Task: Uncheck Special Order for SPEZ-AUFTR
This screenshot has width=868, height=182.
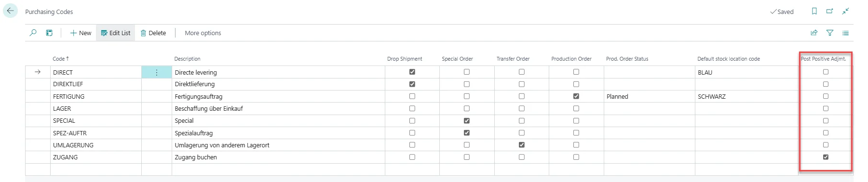Action: pyautogui.click(x=466, y=132)
